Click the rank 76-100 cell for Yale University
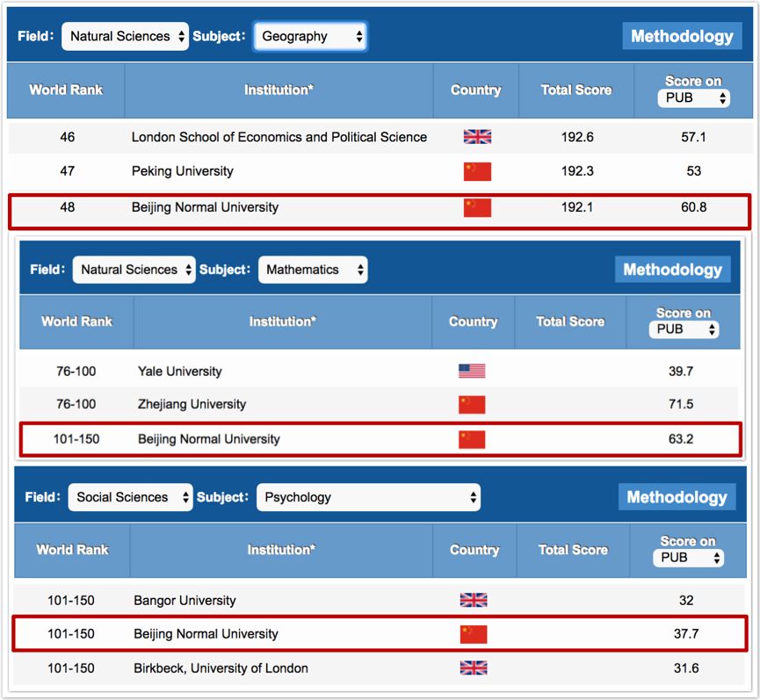This screenshot has width=760, height=700. (76, 372)
